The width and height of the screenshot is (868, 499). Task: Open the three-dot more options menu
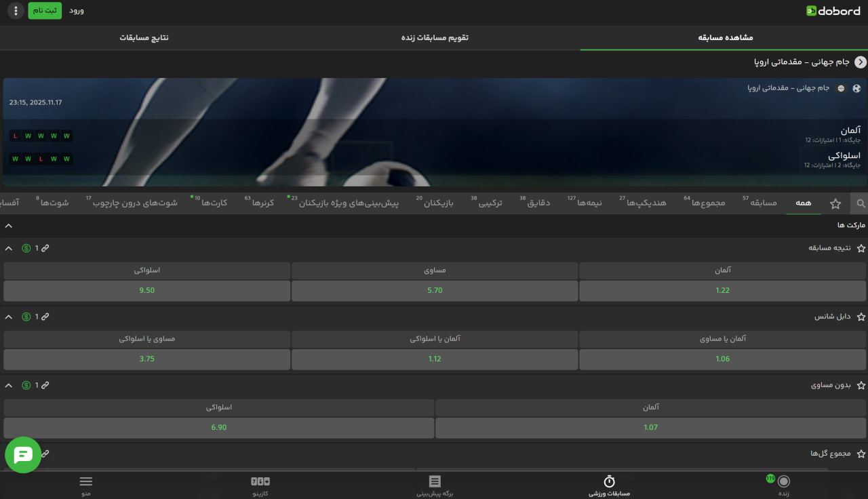(x=16, y=11)
